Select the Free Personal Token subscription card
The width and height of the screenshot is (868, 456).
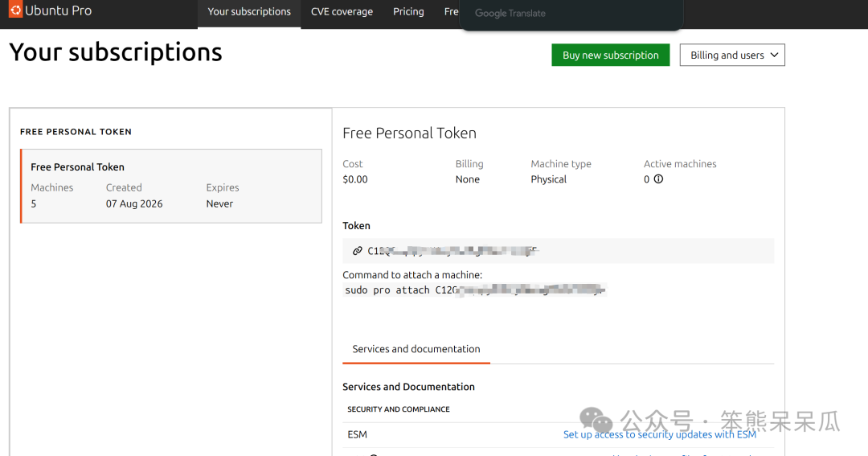171,186
